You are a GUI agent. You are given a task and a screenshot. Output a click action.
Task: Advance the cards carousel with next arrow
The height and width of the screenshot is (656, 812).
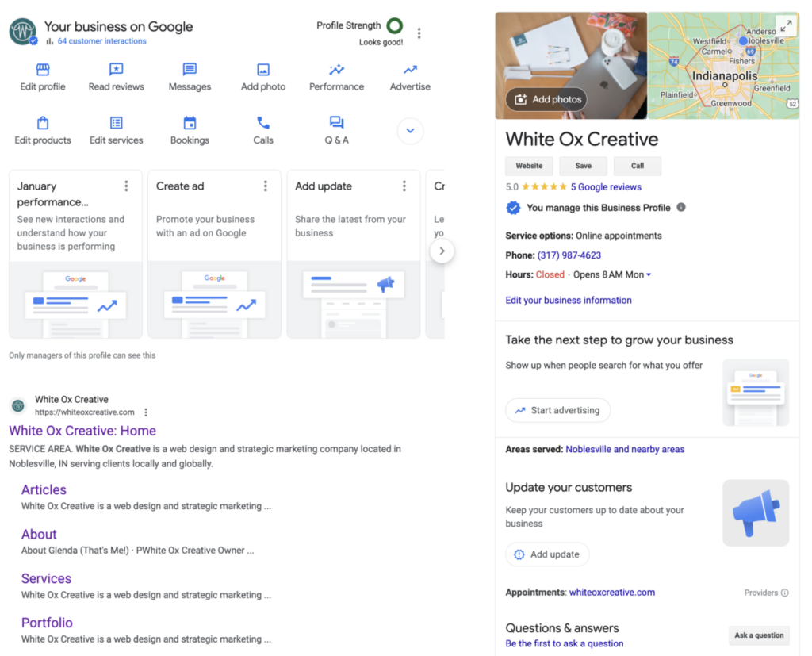coord(442,251)
